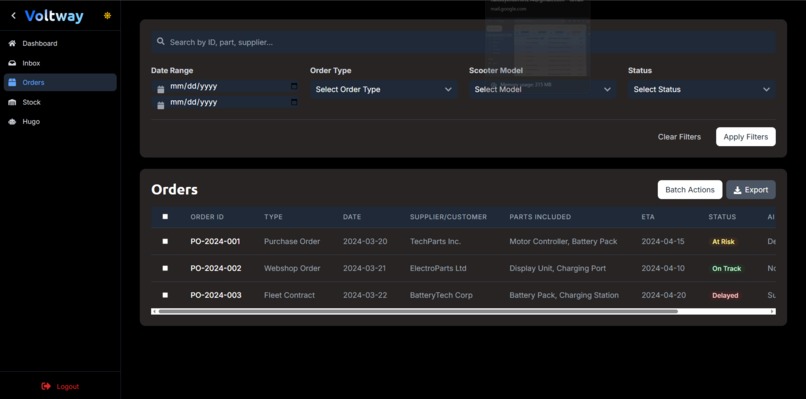Click the scrollbar left arrow under table
This screenshot has height=399, width=806.
[x=154, y=311]
